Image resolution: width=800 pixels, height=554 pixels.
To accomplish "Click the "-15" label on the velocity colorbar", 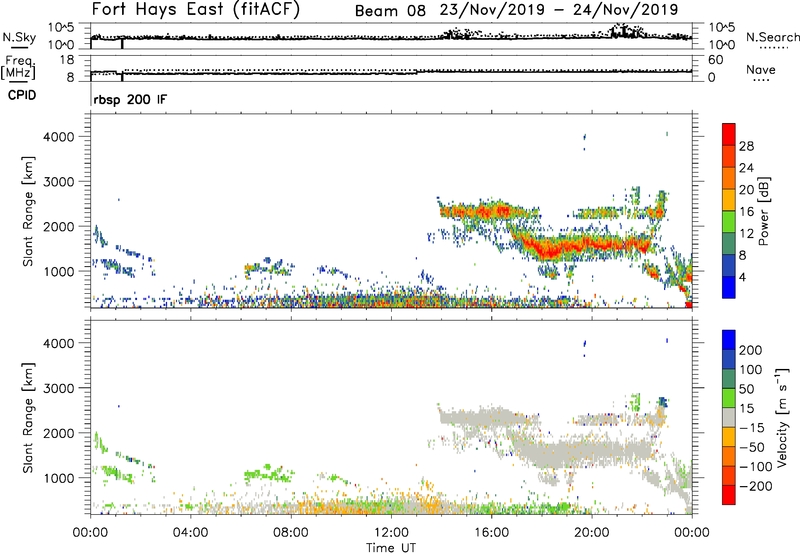I will click(752, 428).
